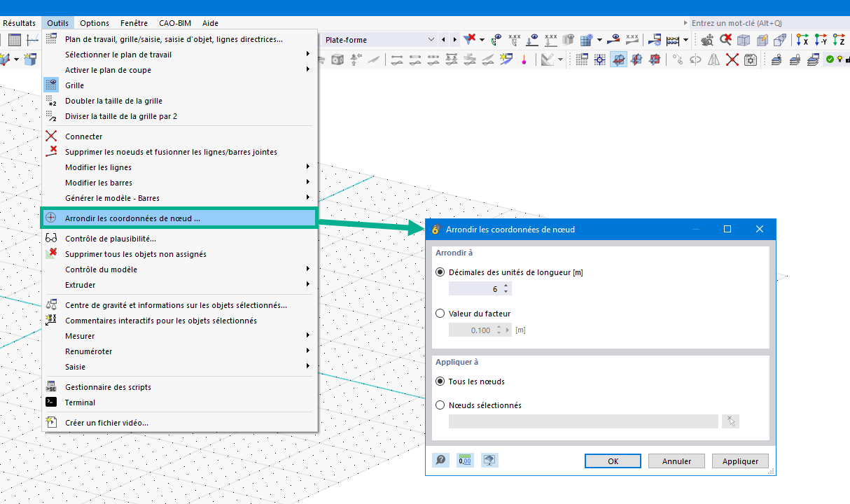
Task: Select Valeur du facteur radio option
Action: pyautogui.click(x=440, y=314)
